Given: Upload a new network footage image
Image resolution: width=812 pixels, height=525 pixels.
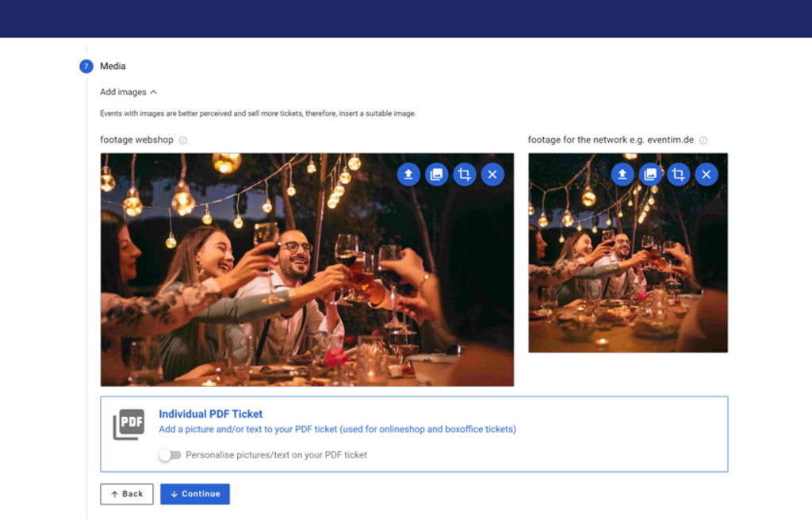Looking at the screenshot, I should pyautogui.click(x=622, y=174).
